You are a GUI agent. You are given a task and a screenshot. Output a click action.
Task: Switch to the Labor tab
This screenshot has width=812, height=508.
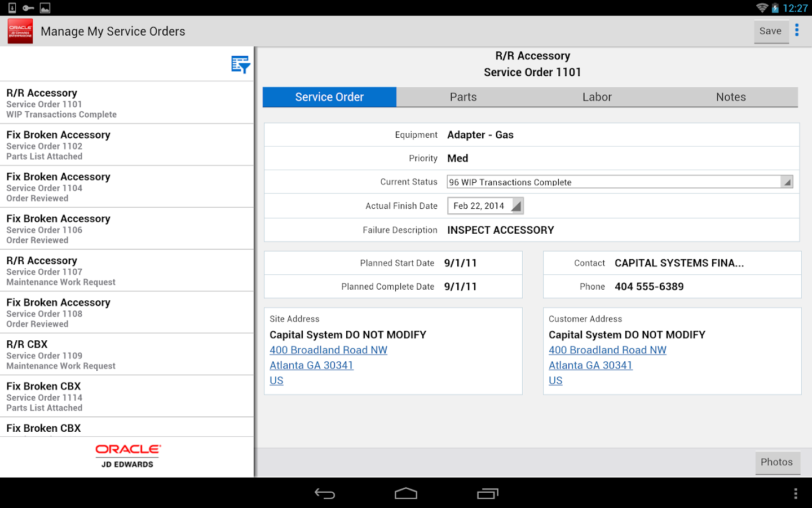pos(597,97)
